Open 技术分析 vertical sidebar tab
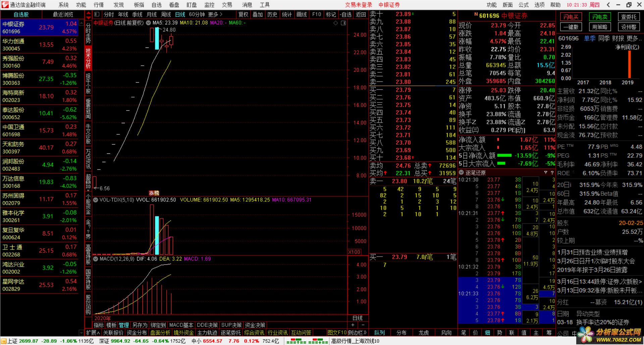The image size is (644, 345). (88, 59)
